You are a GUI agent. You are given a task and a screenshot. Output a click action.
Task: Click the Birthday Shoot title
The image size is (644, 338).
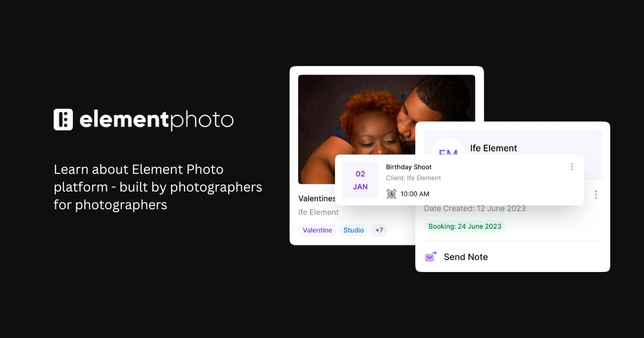point(409,167)
